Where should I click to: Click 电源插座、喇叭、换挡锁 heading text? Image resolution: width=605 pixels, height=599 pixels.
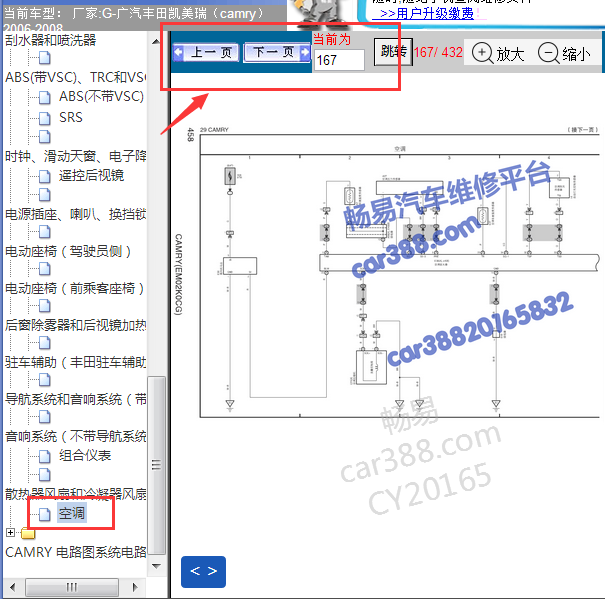(x=76, y=214)
